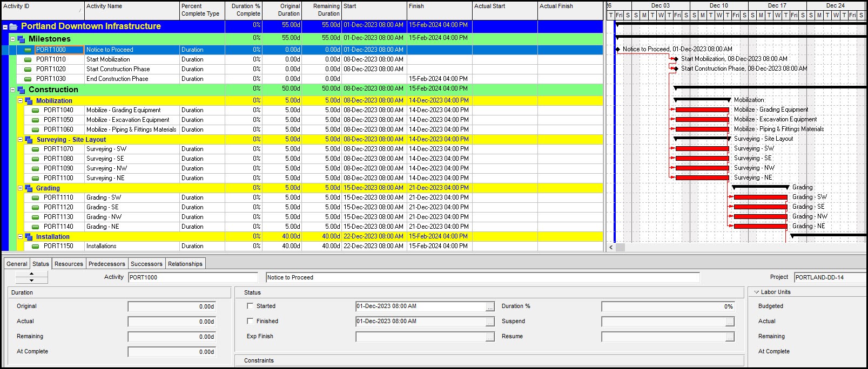This screenshot has width=868, height=369.
Task: Check the Started checkbox
Action: (x=250, y=306)
